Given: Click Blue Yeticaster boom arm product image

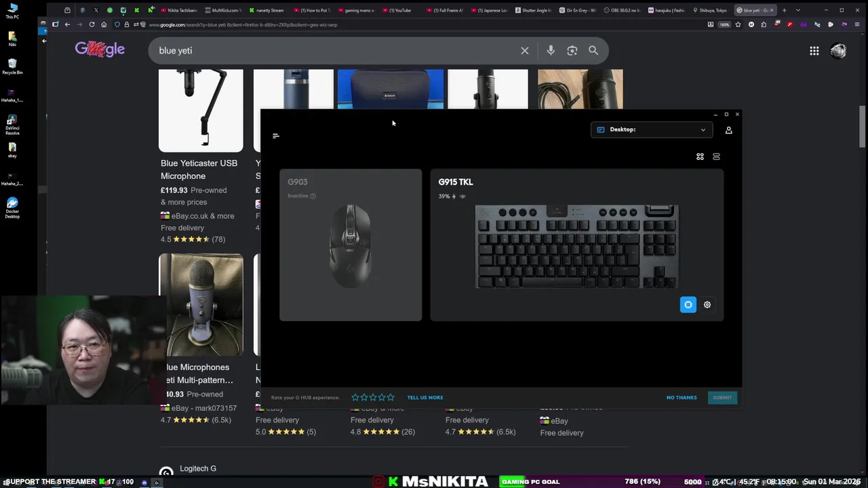Looking at the screenshot, I should pyautogui.click(x=201, y=110).
